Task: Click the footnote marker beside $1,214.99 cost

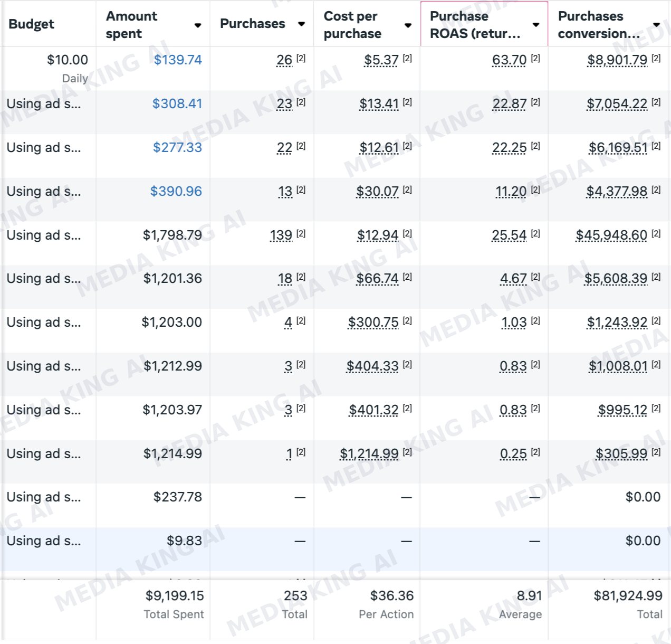Action: 407,452
